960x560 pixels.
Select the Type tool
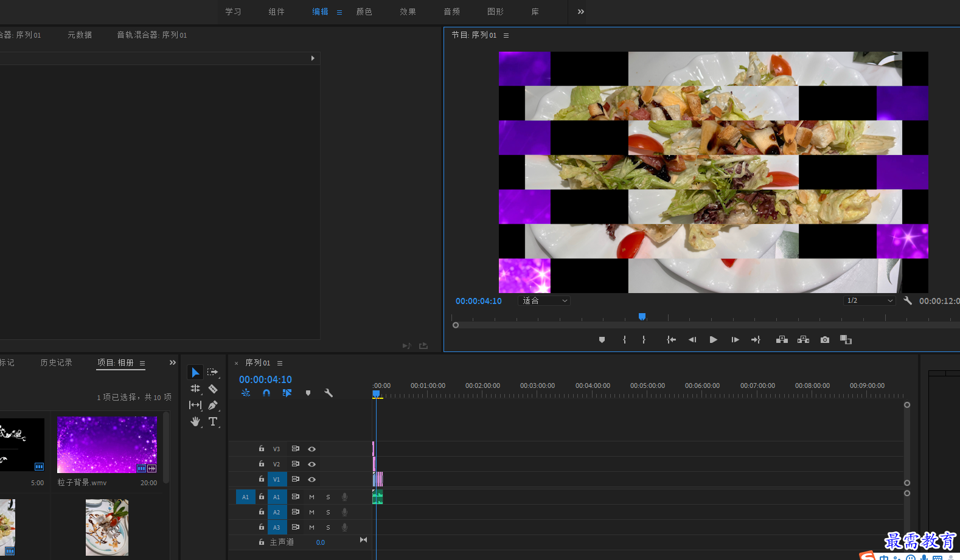[x=213, y=421]
